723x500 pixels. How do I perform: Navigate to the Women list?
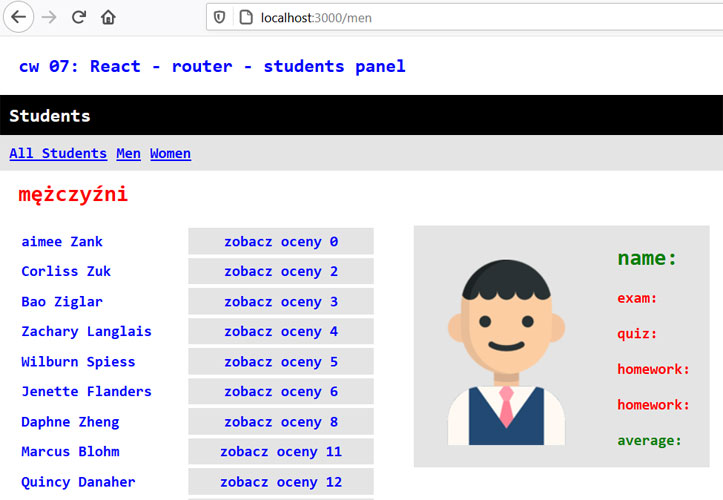pos(170,153)
